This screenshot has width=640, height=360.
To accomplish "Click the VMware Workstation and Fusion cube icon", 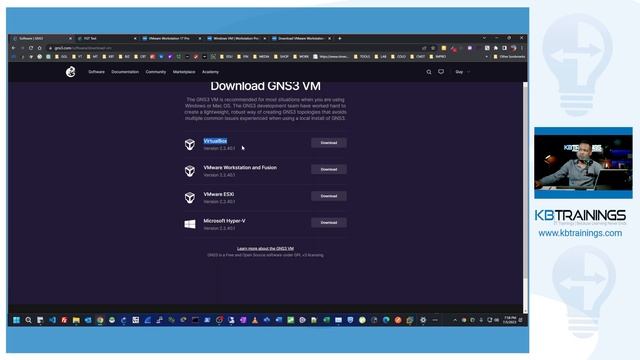I will click(x=190, y=171).
